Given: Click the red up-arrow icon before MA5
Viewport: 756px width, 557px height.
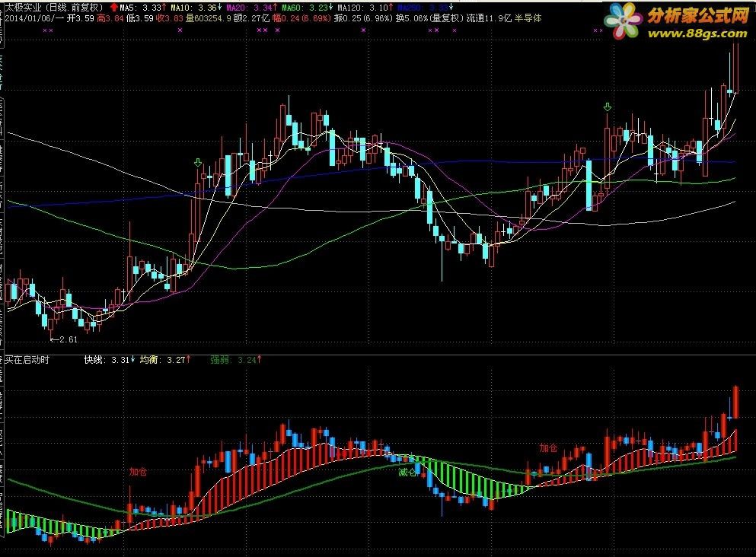Looking at the screenshot, I should pos(113,7).
